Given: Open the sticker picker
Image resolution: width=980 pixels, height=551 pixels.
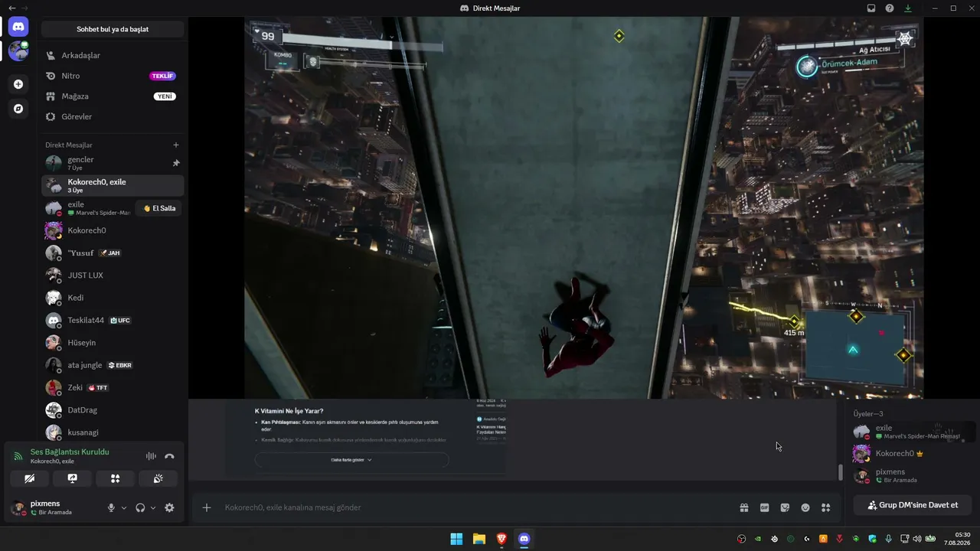Looking at the screenshot, I should [x=785, y=507].
